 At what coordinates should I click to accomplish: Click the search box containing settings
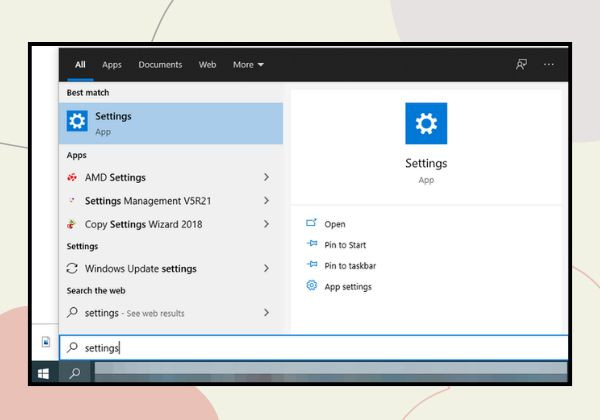[x=313, y=348]
